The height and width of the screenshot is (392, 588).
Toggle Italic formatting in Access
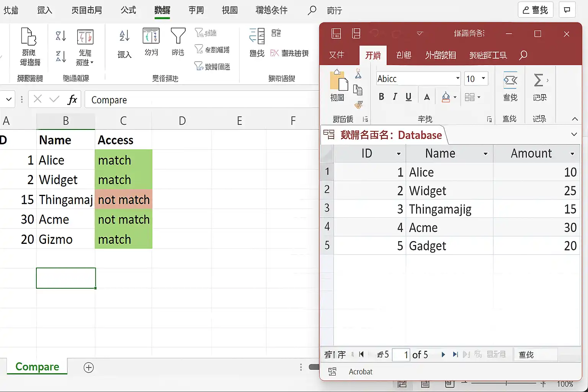[x=395, y=97]
